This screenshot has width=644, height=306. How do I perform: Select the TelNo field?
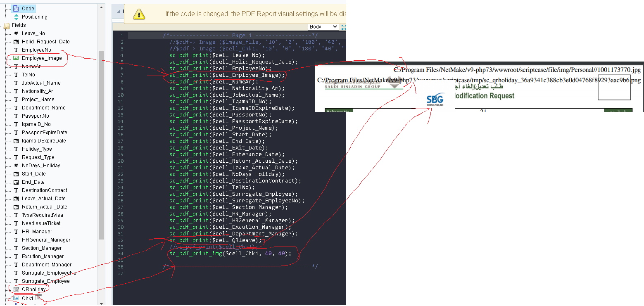[x=29, y=75]
